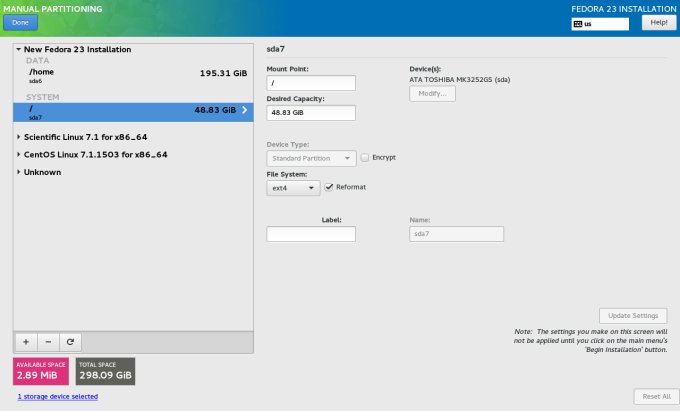
Task: Click the Name field showing sda7
Action: click(x=457, y=234)
